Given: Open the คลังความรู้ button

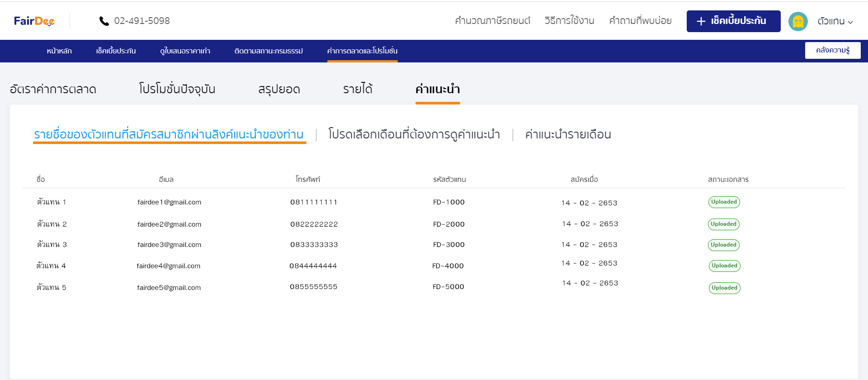Looking at the screenshot, I should (833, 50).
